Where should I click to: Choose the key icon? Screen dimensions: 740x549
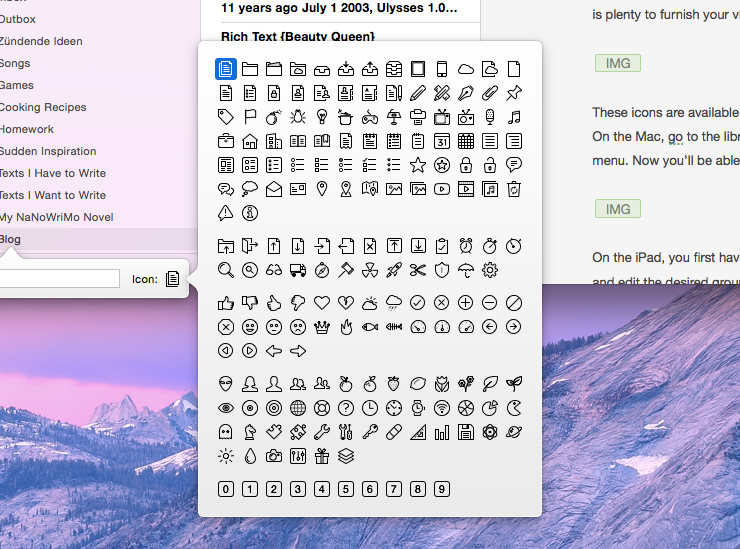(x=370, y=432)
